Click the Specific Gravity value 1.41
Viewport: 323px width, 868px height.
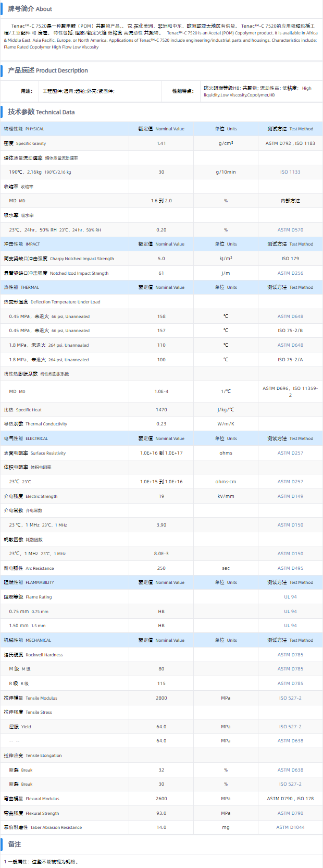161,143
